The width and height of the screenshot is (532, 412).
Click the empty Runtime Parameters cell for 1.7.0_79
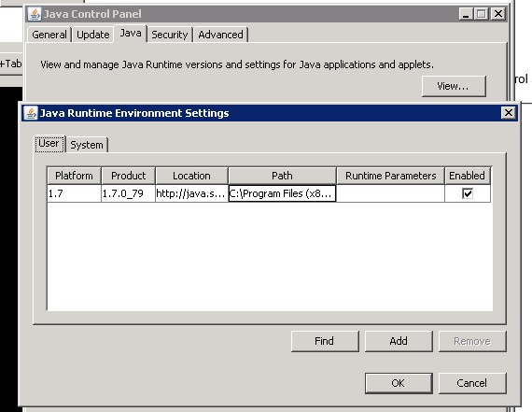(x=390, y=193)
